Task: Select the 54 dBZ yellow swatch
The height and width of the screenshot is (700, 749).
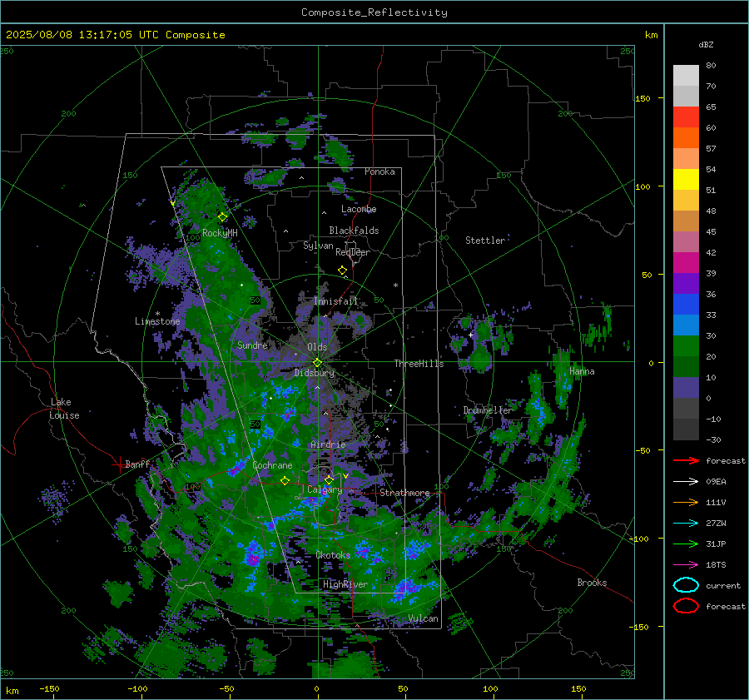Action: pos(686,179)
